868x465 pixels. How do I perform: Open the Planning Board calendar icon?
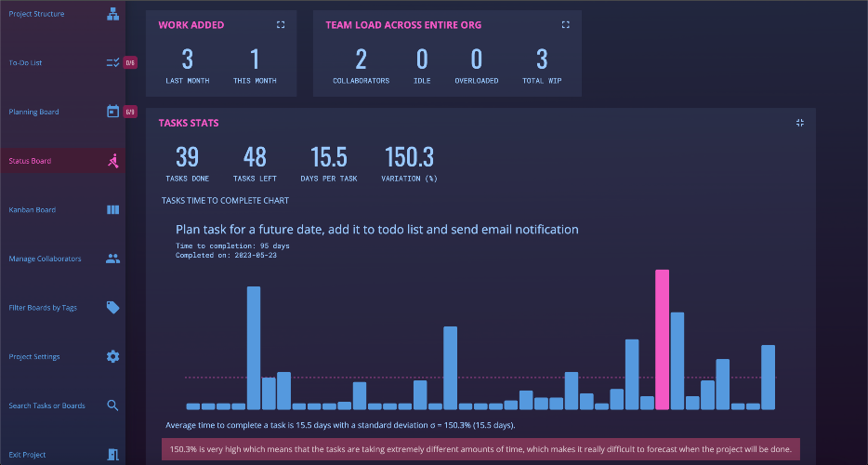[x=113, y=112]
